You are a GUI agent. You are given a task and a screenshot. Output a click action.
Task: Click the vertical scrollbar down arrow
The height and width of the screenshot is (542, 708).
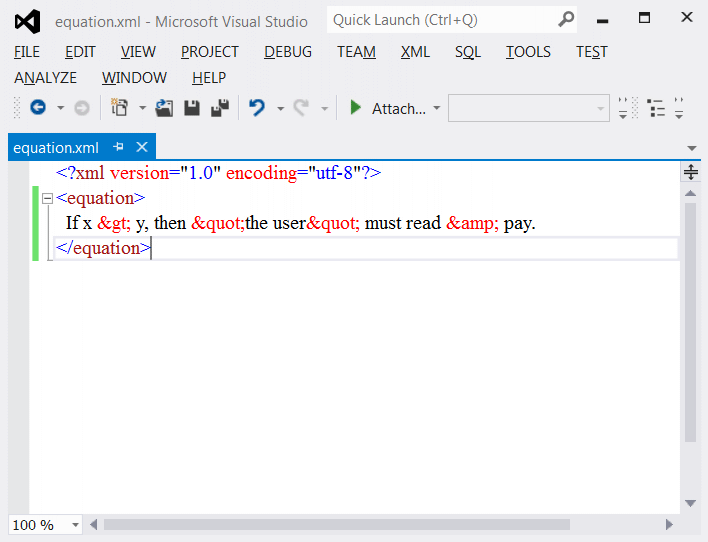point(690,503)
